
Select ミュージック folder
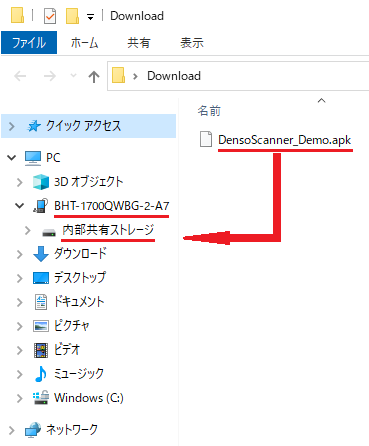79,374
